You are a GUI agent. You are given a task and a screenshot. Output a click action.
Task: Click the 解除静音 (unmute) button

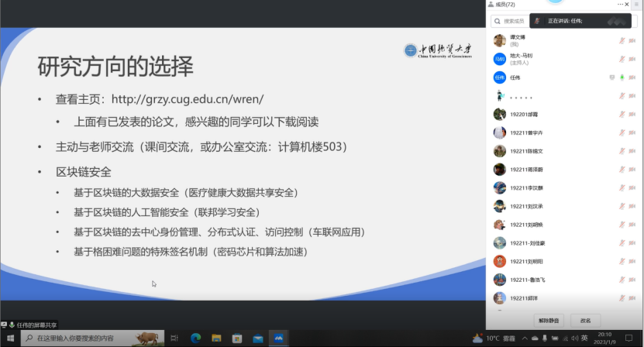click(x=549, y=320)
